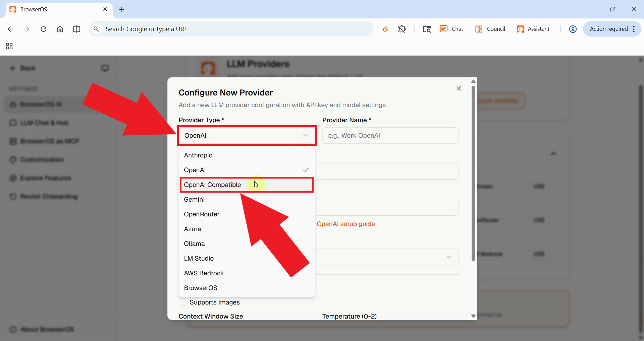The height and width of the screenshot is (341, 644).
Task: Enable the Supports Images checkbox
Action: point(183,302)
